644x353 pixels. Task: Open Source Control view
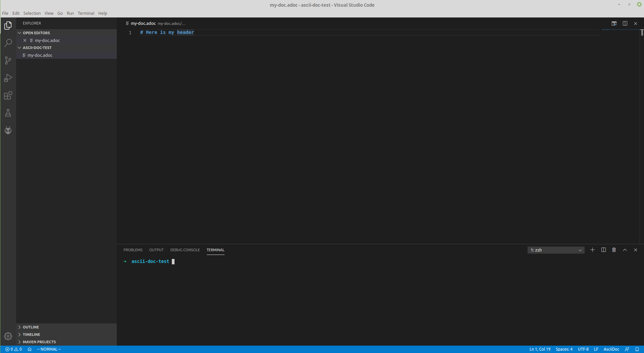(x=8, y=60)
